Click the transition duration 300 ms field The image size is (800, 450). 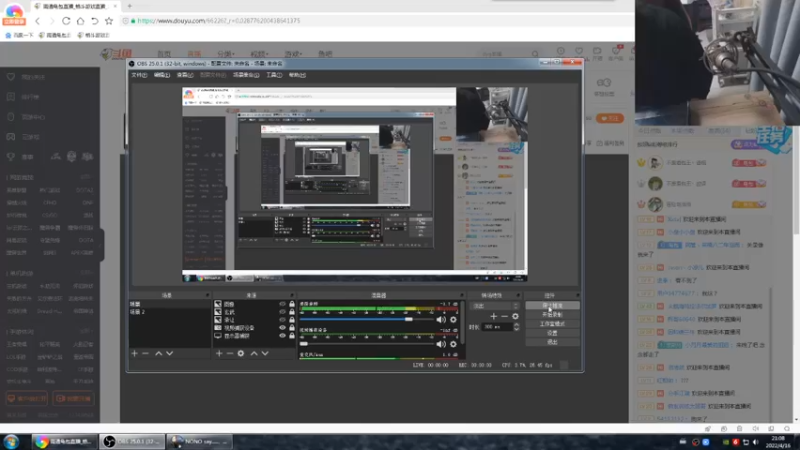pos(497,327)
